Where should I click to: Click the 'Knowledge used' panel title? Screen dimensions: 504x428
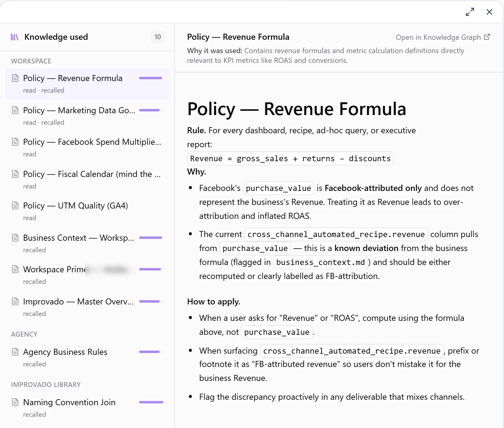[56, 37]
